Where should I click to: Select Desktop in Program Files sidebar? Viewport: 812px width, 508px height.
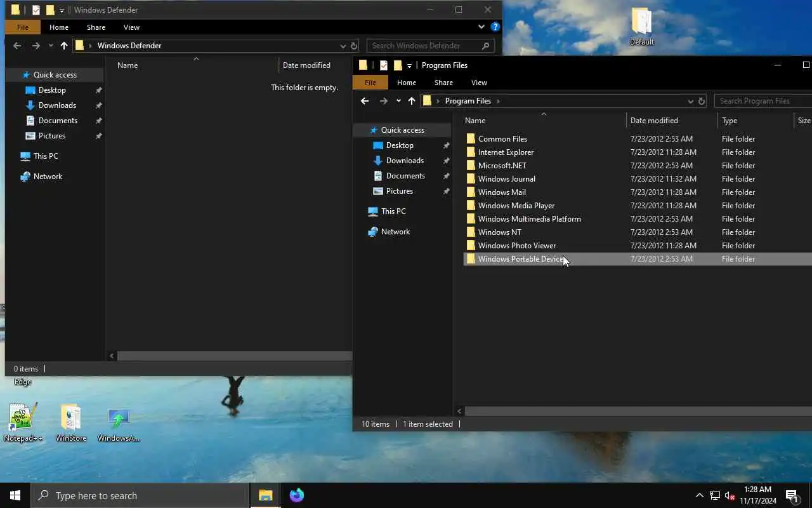(400, 145)
